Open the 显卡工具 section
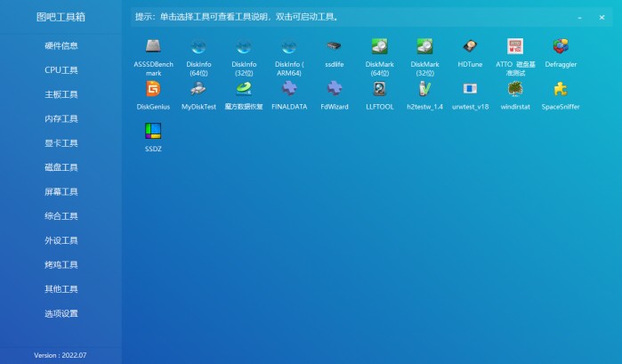Image resolution: width=622 pixels, height=364 pixels. tap(61, 143)
